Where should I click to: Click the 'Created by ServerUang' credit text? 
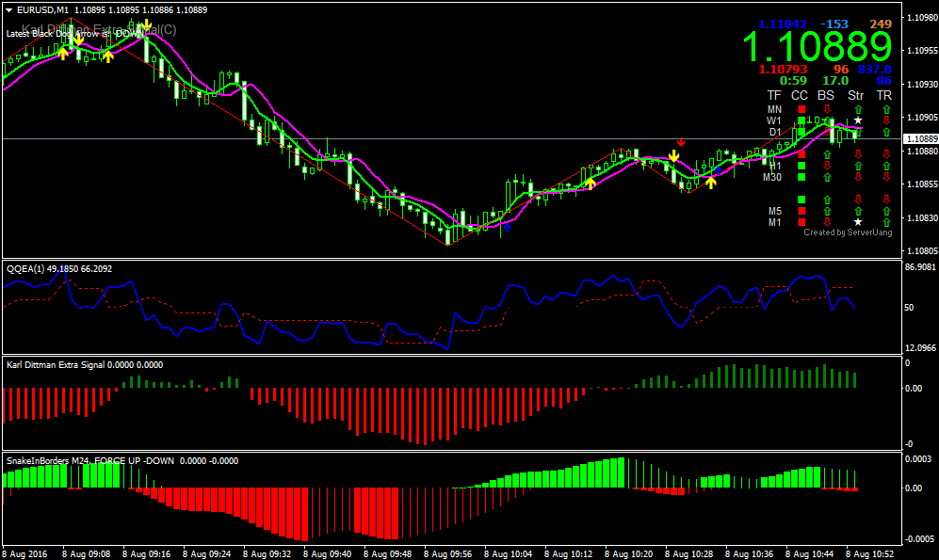848,232
